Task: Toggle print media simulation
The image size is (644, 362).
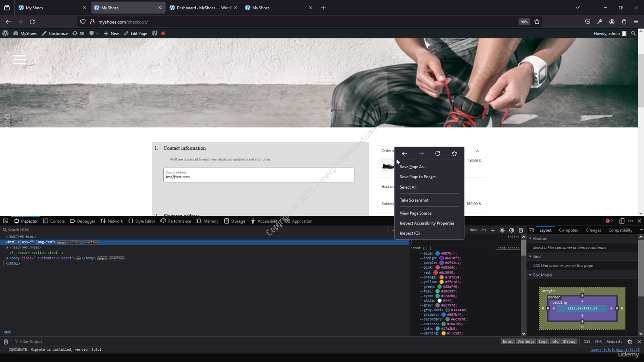Action: (521, 230)
